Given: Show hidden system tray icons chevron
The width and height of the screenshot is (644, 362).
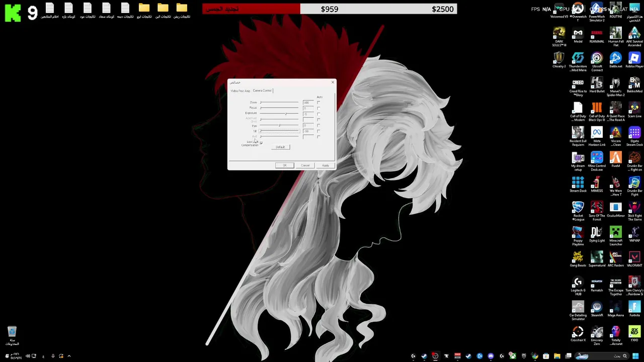Looking at the screenshot, I should pos(69,356).
